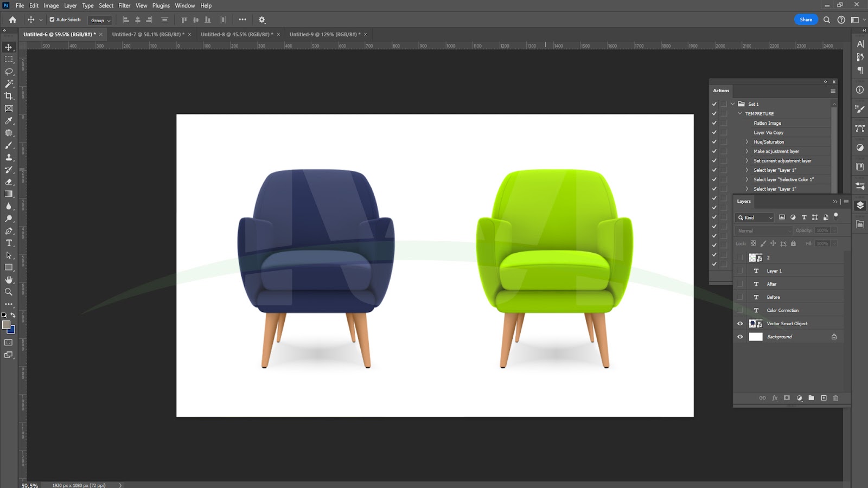Show the layer named '2'
Screen dimensions: 868x488
(740, 258)
